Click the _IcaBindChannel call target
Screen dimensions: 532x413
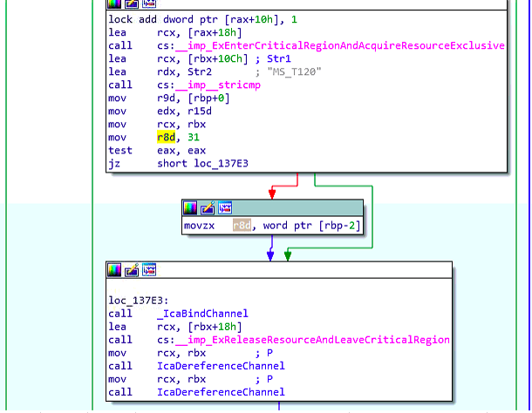[202, 313]
